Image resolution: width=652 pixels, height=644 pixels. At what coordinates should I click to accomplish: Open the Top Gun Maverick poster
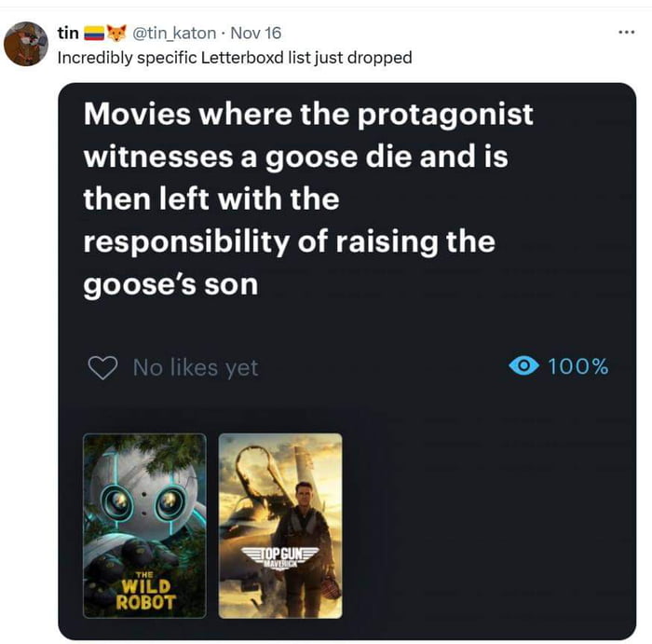tap(280, 526)
